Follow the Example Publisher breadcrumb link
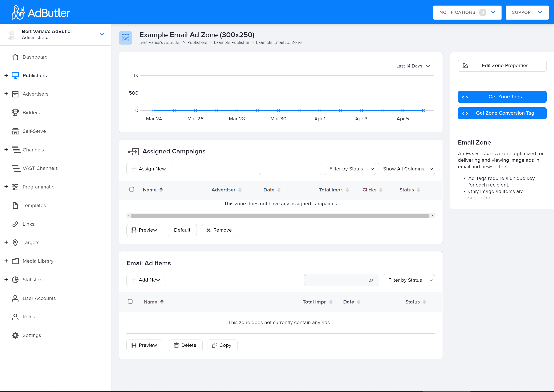This screenshot has width=554, height=392. (x=231, y=43)
